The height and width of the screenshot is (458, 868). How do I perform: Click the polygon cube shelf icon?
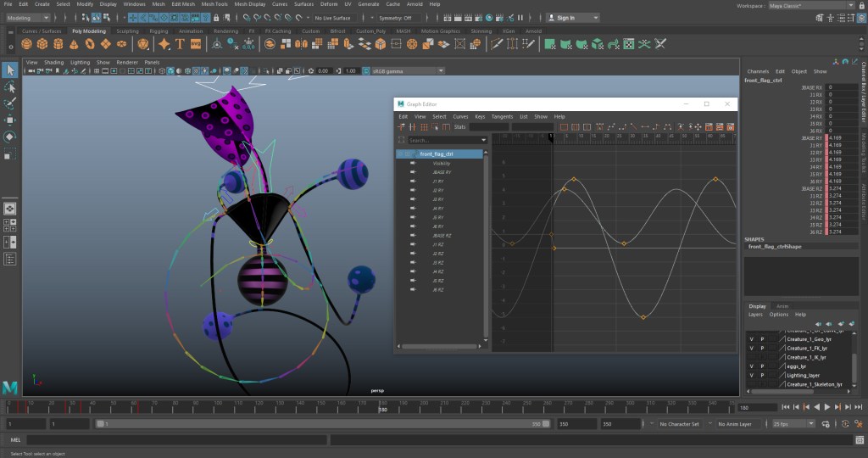point(43,44)
